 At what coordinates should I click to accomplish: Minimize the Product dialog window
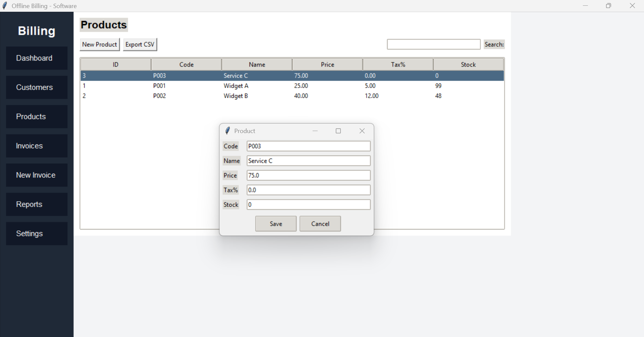(x=315, y=131)
